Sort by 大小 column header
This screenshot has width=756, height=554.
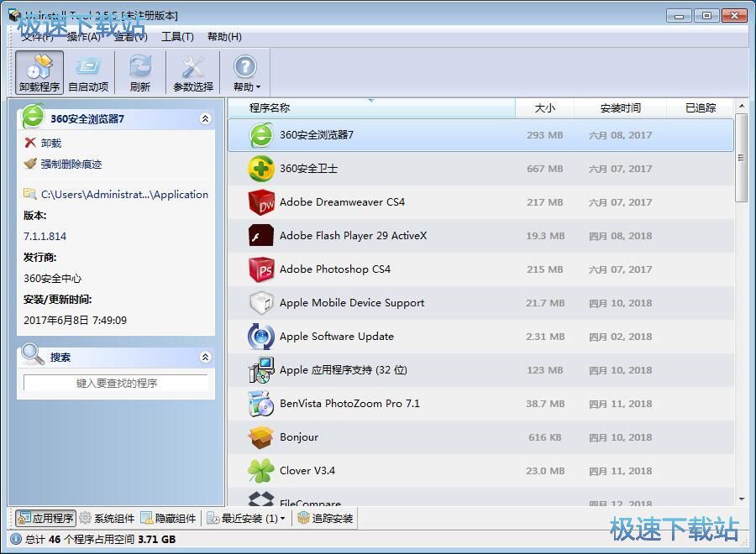pyautogui.click(x=545, y=108)
